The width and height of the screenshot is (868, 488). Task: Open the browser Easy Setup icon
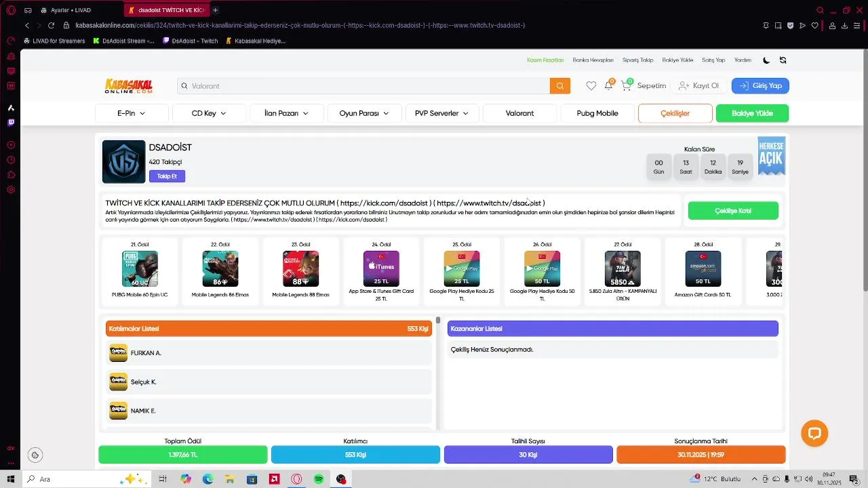pos(857,26)
